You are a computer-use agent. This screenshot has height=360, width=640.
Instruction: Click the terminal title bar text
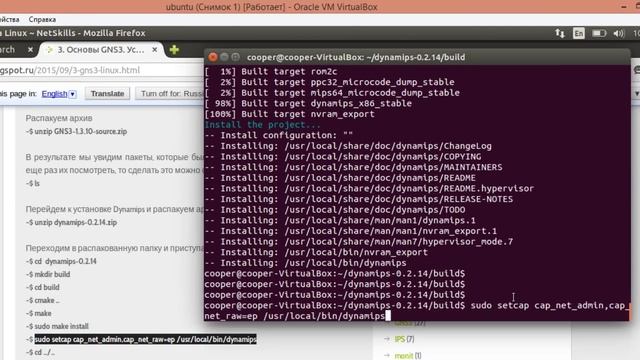click(x=356, y=57)
